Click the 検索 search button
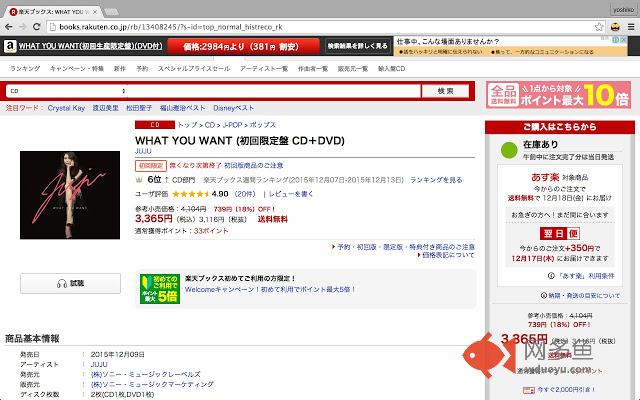Screen dimensions: 640x400 (x=445, y=91)
